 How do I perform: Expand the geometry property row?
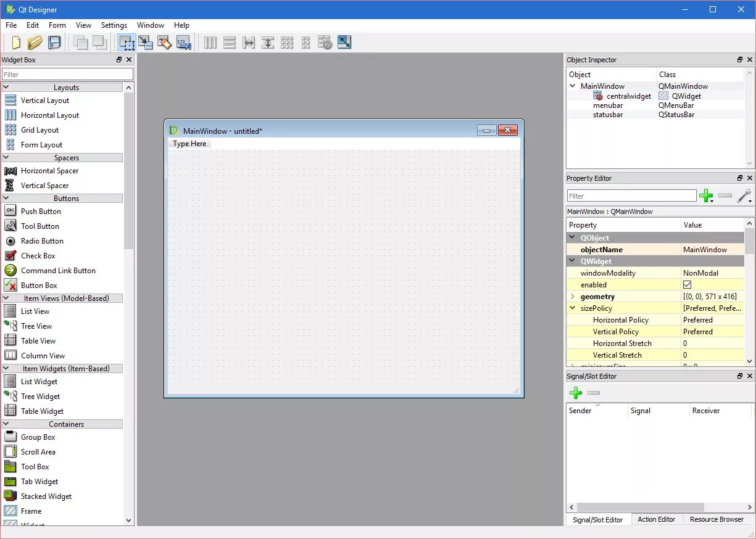point(573,297)
